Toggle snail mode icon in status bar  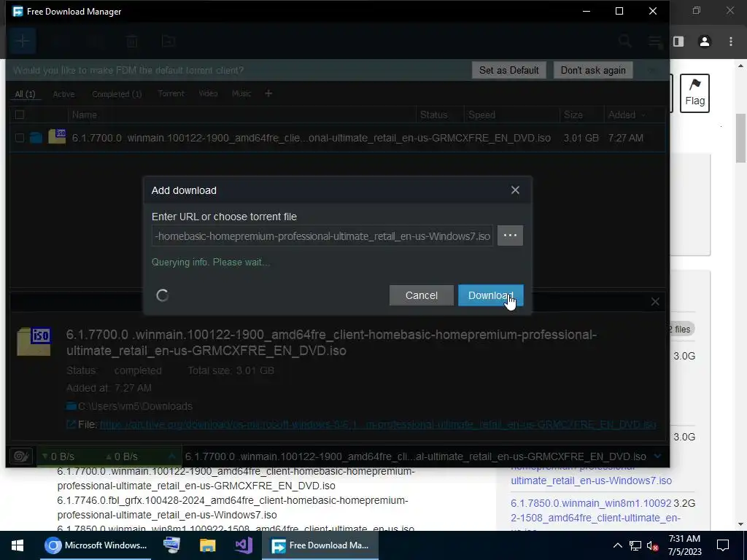[21, 456]
